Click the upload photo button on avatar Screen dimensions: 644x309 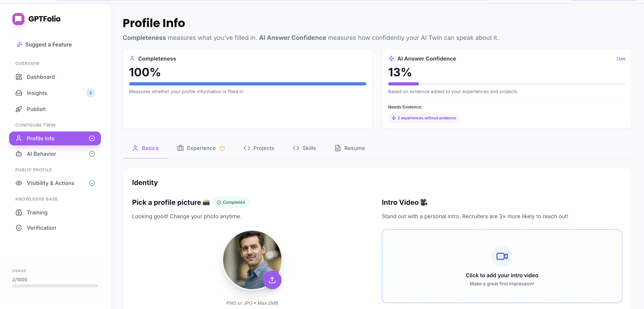click(x=272, y=280)
